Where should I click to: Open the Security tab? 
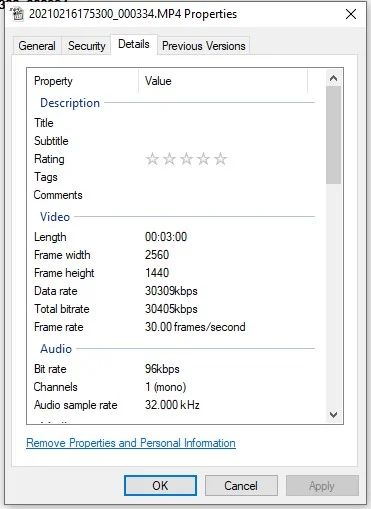click(86, 46)
